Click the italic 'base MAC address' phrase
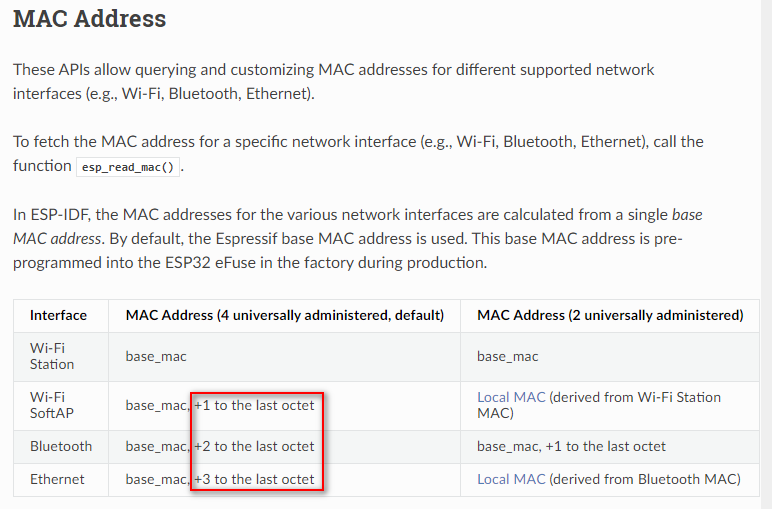 tap(357, 226)
